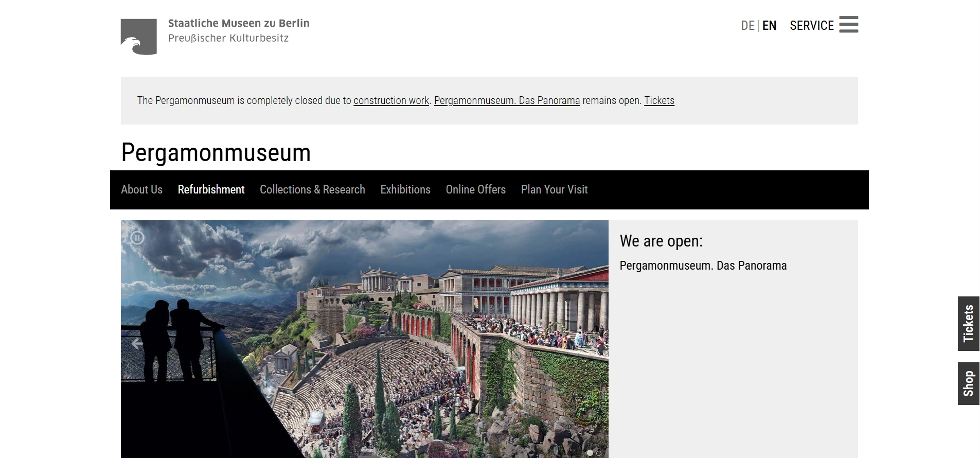This screenshot has width=980, height=458.
Task: Select the first slideshow indicator dot
Action: 590,453
